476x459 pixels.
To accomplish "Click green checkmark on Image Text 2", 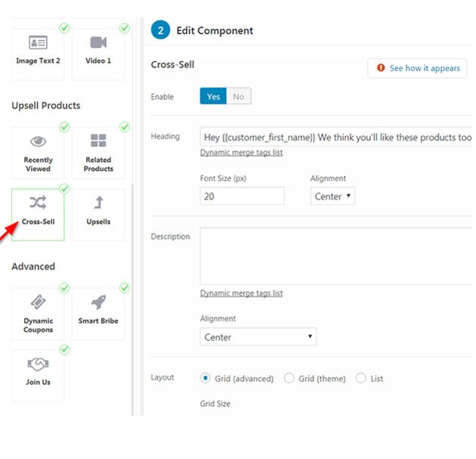I will [x=64, y=28].
